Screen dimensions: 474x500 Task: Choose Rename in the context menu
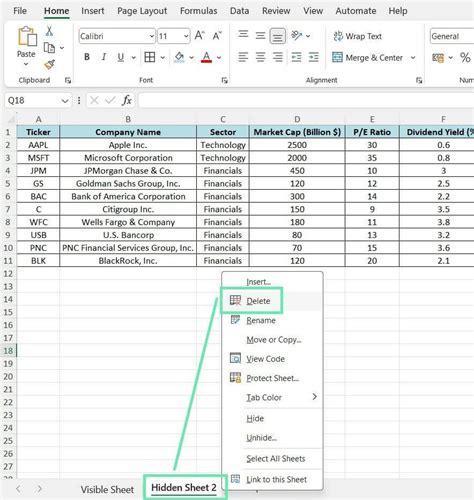tap(272, 320)
